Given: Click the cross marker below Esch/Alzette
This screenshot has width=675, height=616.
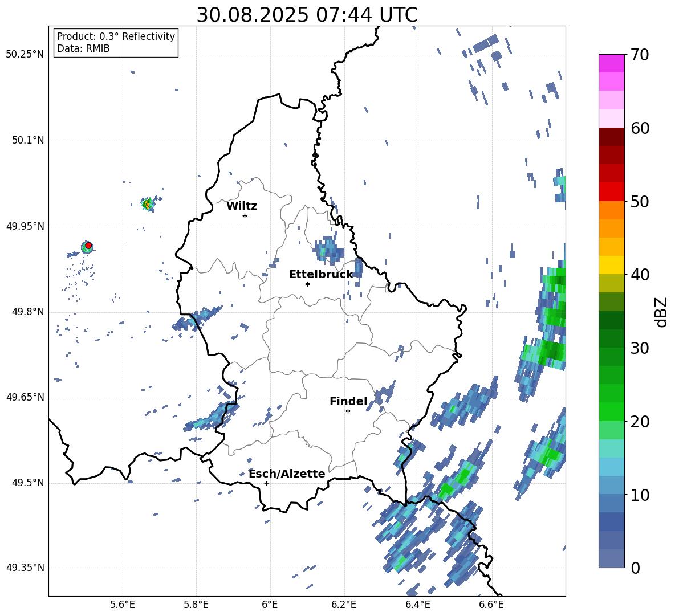Looking at the screenshot, I should 266,483.
